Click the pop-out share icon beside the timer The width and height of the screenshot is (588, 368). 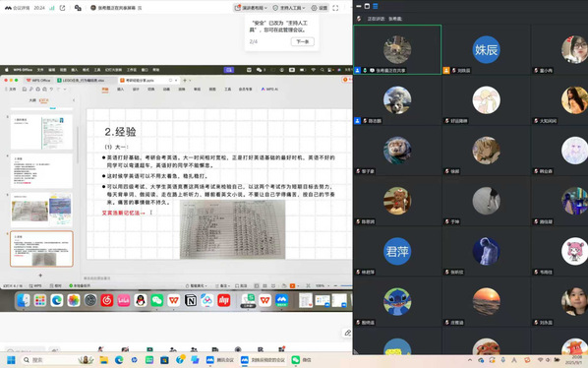[x=62, y=8]
